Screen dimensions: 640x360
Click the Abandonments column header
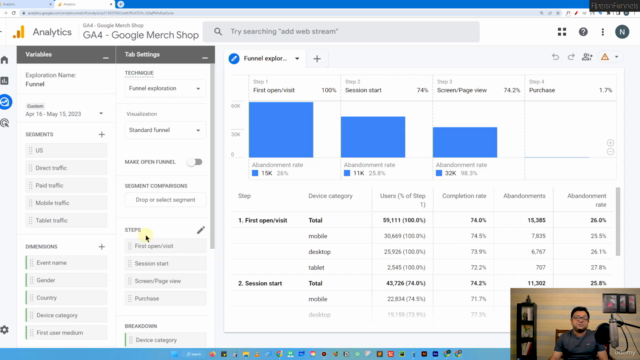(524, 196)
